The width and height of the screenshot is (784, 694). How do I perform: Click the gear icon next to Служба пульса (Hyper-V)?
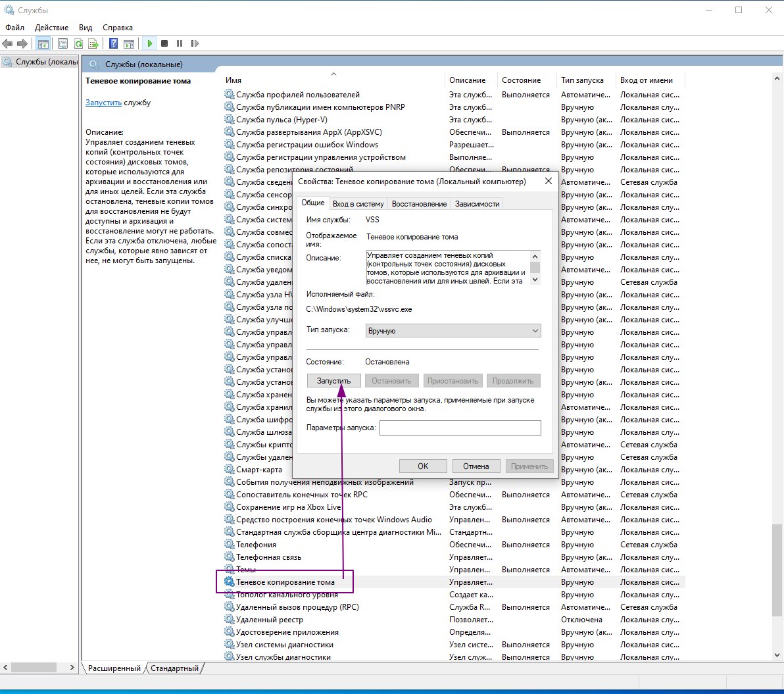[229, 119]
